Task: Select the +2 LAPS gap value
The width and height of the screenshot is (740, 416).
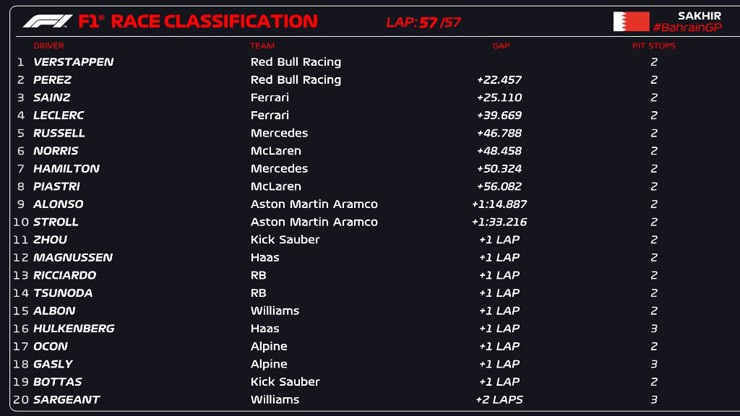Action: coord(499,400)
